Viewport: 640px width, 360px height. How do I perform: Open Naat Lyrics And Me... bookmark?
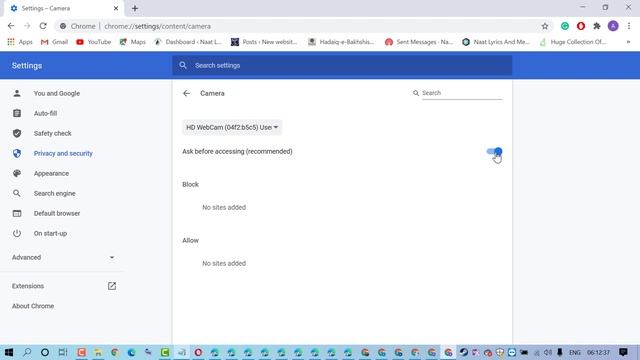point(496,42)
